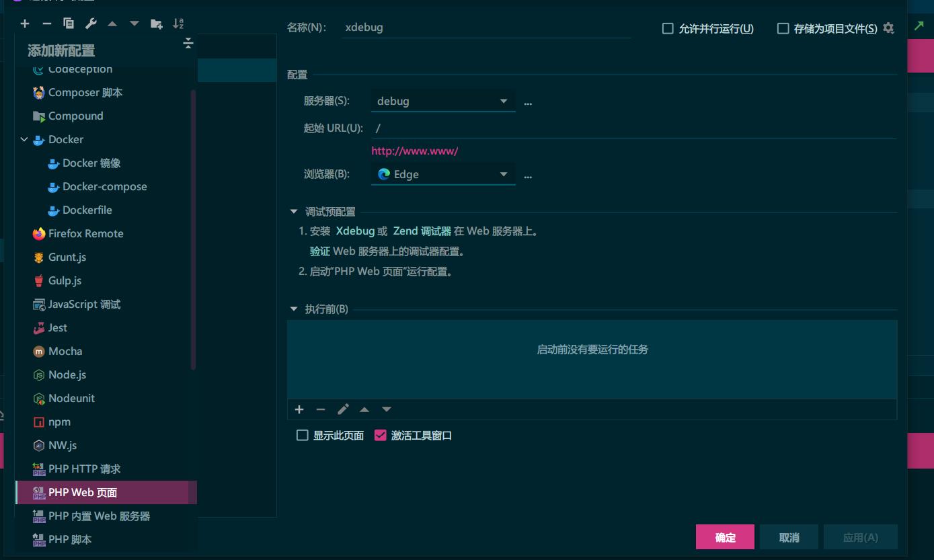Choose PHP 内置 Web 服务器 type

pos(106,516)
